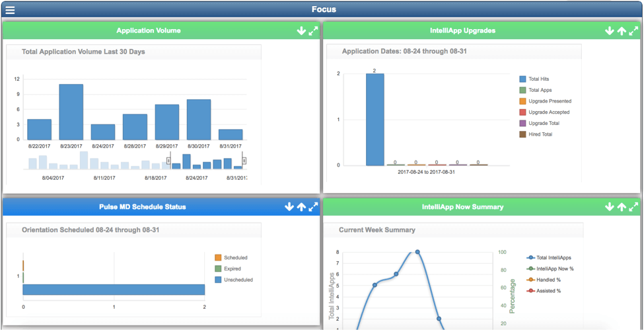Screen dimensions: 644x330
Task: Move IntelliApp Upgrades panel down
Action: (609, 31)
